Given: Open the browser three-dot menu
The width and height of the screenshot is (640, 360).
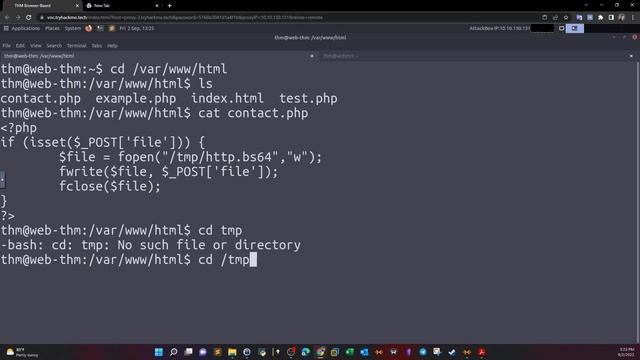Looking at the screenshot, I should click(x=633, y=18).
